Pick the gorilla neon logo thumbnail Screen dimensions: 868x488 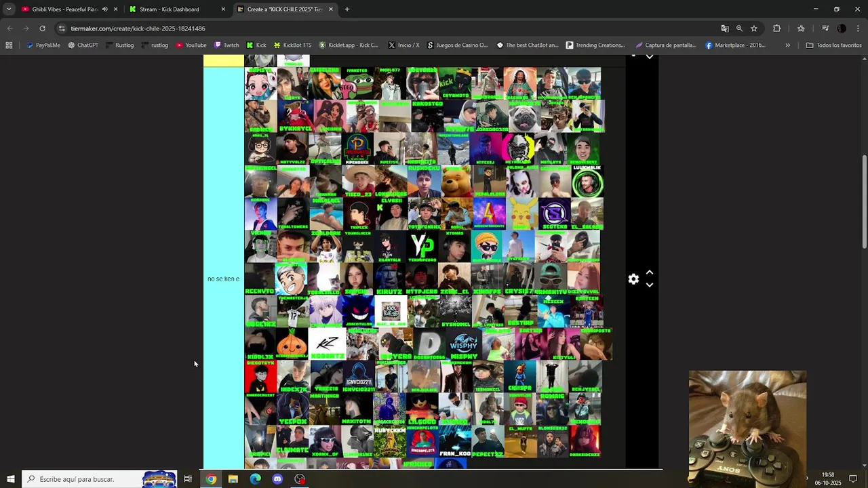pyautogui.click(x=518, y=148)
